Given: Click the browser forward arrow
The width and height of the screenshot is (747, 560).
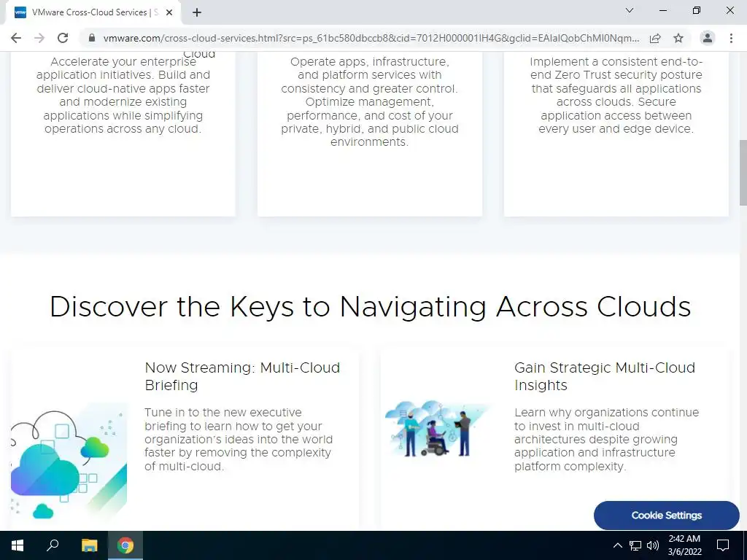Looking at the screenshot, I should tap(39, 38).
